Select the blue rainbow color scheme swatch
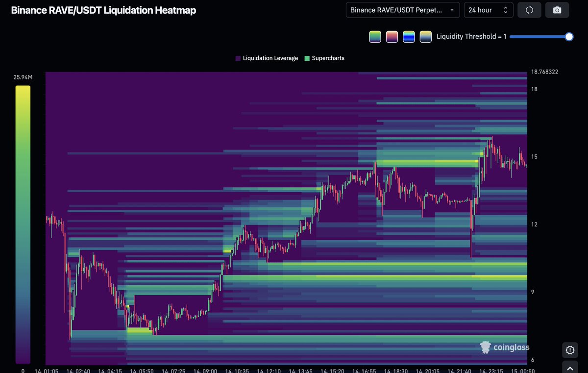The width and height of the screenshot is (588, 373). point(409,37)
